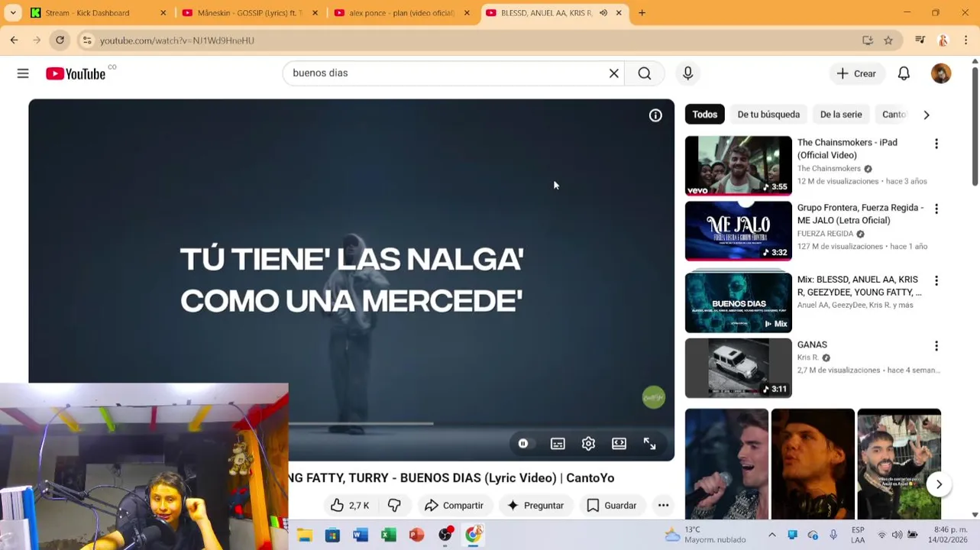Show hidden system tray icons
Viewport: 980px width, 550px height.
click(771, 535)
